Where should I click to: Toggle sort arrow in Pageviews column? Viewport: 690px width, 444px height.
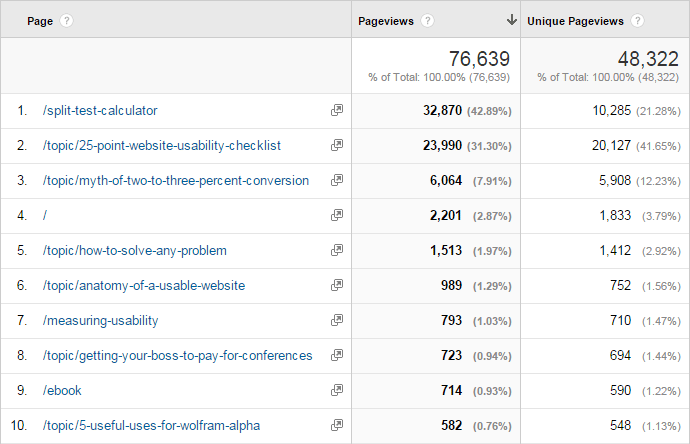[511, 20]
